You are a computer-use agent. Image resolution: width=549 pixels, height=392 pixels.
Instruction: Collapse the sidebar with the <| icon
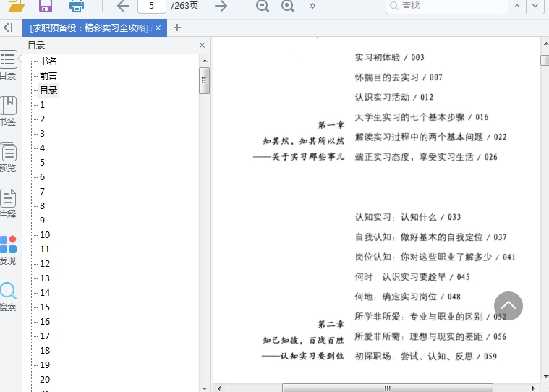pyautogui.click(x=9, y=27)
